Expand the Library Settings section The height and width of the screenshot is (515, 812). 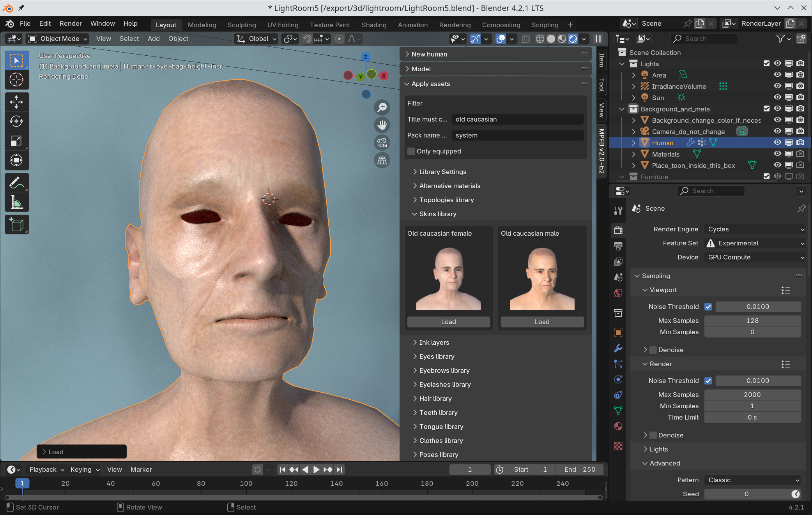tap(442, 172)
